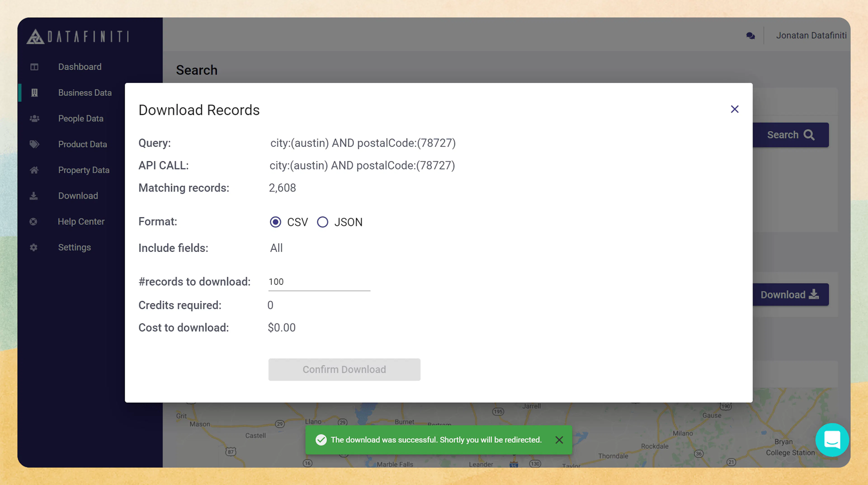This screenshot has width=868, height=485.
Task: Click the Datafiniti logo
Action: coord(78,36)
